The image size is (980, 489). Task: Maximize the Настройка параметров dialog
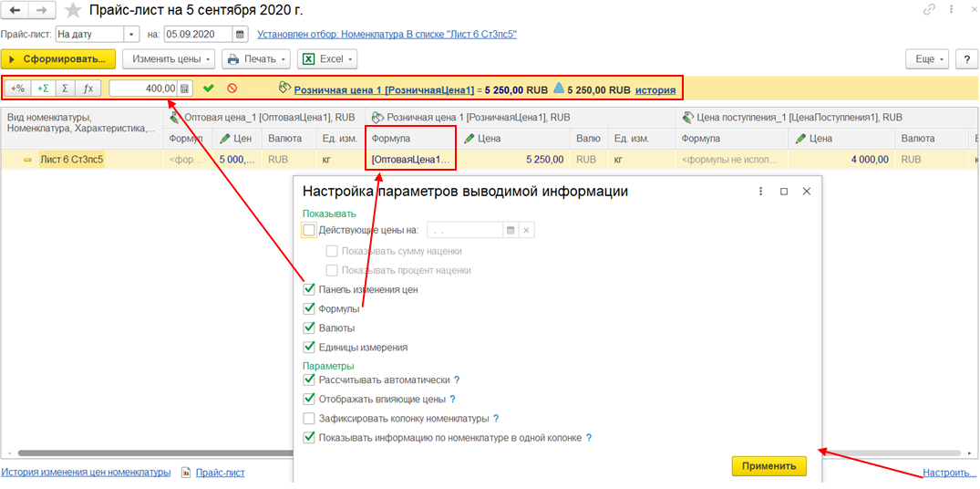tap(784, 192)
